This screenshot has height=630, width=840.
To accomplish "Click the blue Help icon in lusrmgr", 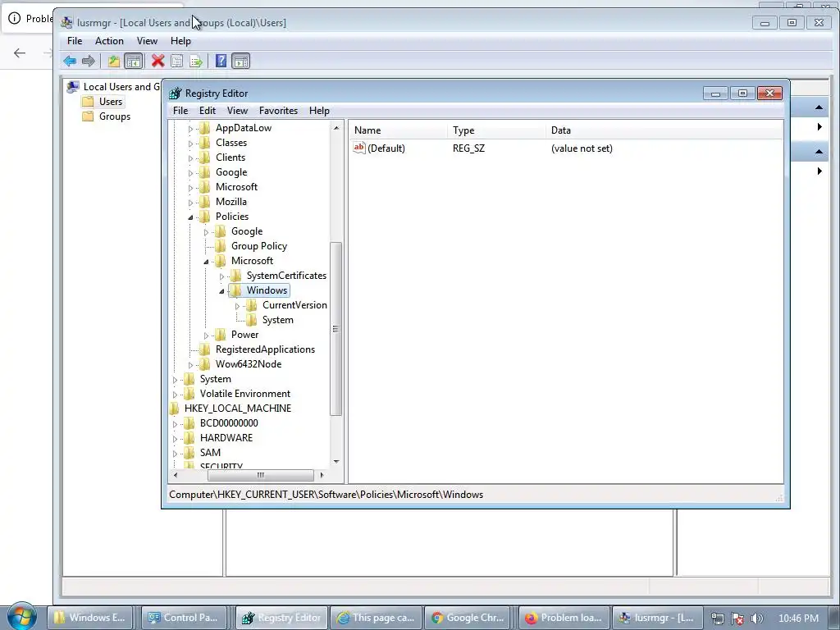I will pos(221,61).
